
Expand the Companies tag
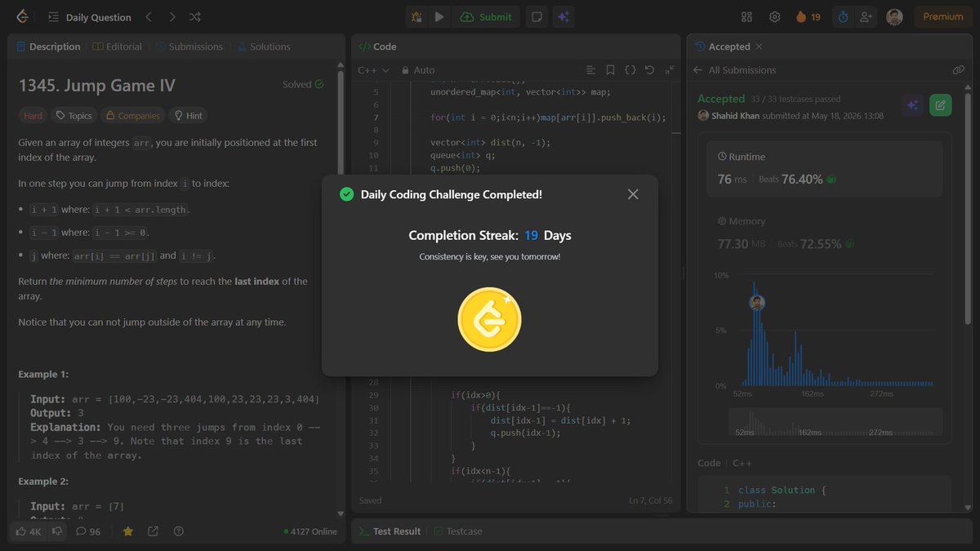tap(133, 116)
